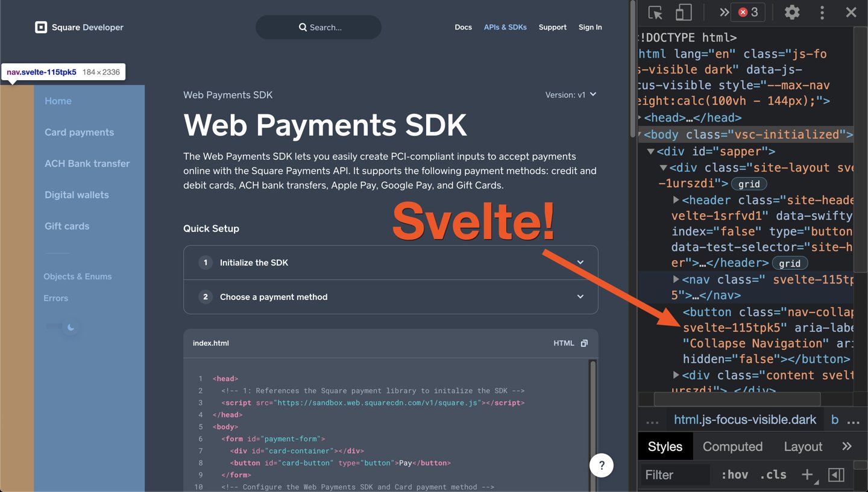Screen dimensions: 868x492
Task: Open Docs in the top navigation
Action: tap(463, 27)
